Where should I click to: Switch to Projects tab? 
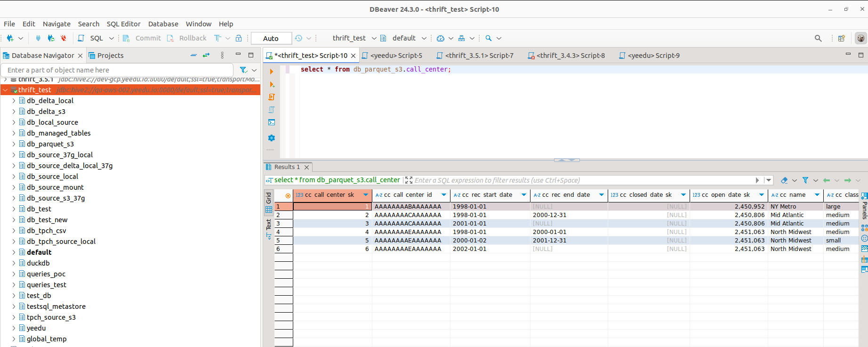106,56
